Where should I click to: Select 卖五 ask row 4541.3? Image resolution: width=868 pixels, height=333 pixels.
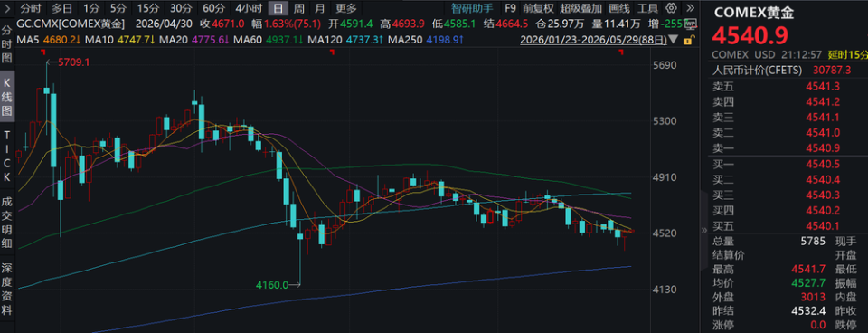[x=788, y=86]
